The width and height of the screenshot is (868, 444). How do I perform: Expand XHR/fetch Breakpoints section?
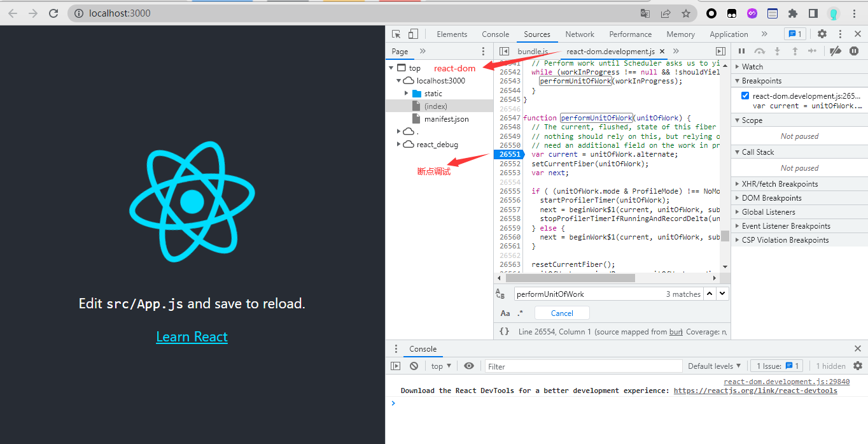[x=799, y=184]
